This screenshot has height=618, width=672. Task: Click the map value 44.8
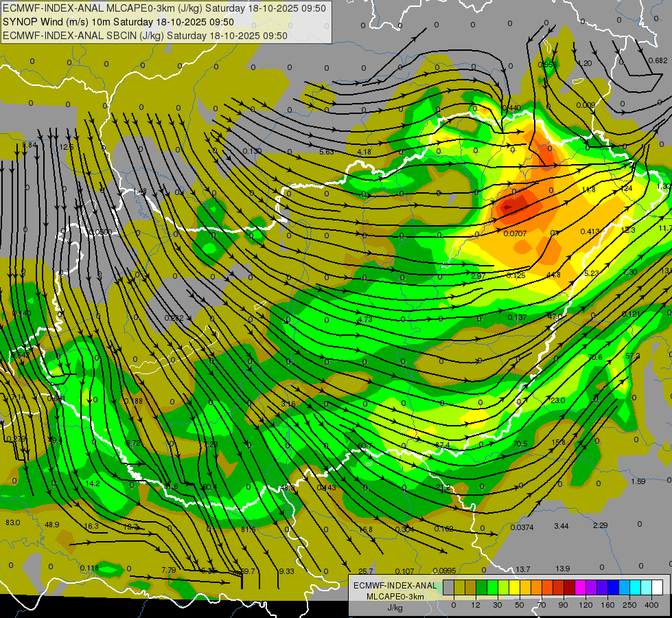(553, 275)
